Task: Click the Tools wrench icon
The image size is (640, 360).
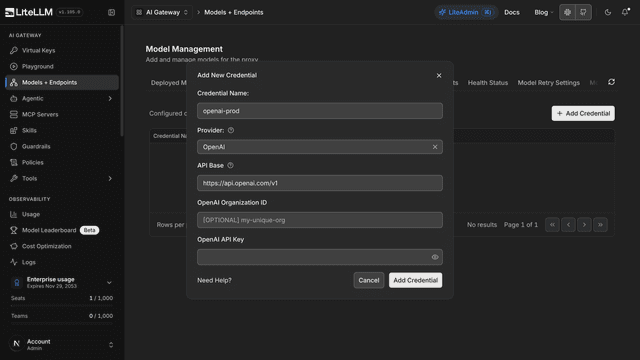Action: point(13,178)
